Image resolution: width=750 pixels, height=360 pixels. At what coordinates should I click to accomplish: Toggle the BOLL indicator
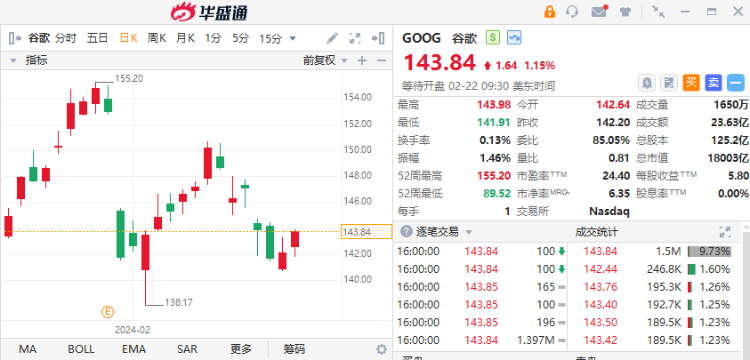[x=81, y=349]
